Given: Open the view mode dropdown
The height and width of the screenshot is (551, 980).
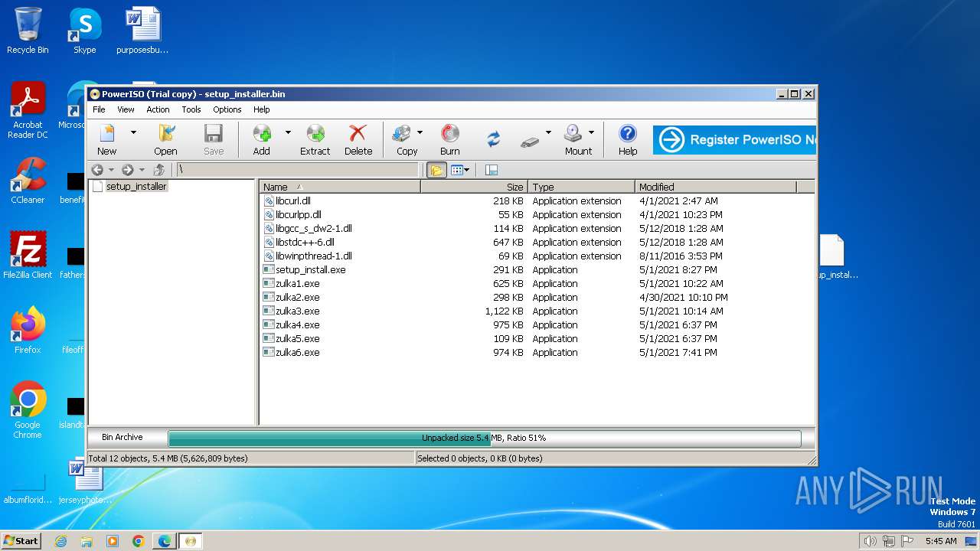Looking at the screenshot, I should (460, 170).
